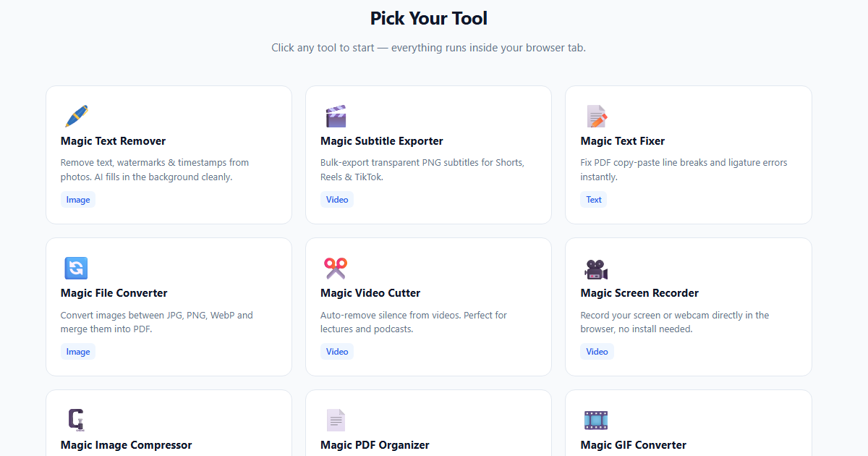Click description 'Fix PDF copy-paste line breaks'

tap(684, 169)
